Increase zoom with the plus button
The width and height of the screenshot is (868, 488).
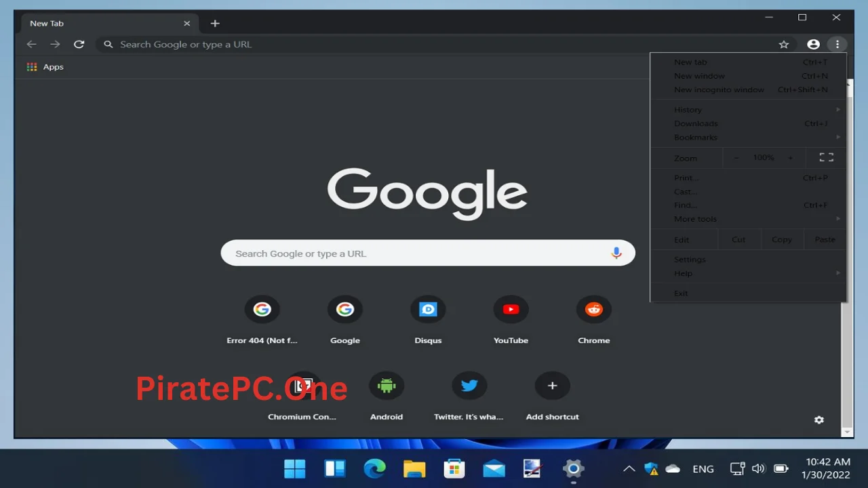pos(790,158)
